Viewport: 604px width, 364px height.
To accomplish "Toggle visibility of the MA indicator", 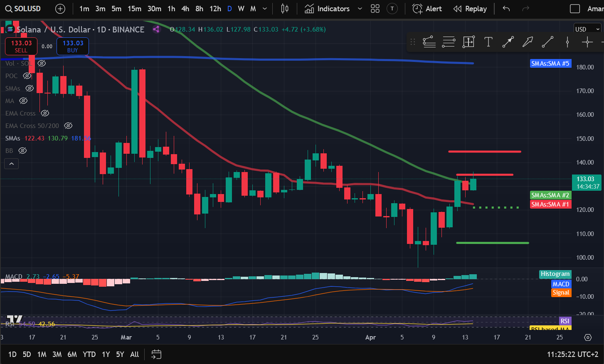I will pos(23,101).
